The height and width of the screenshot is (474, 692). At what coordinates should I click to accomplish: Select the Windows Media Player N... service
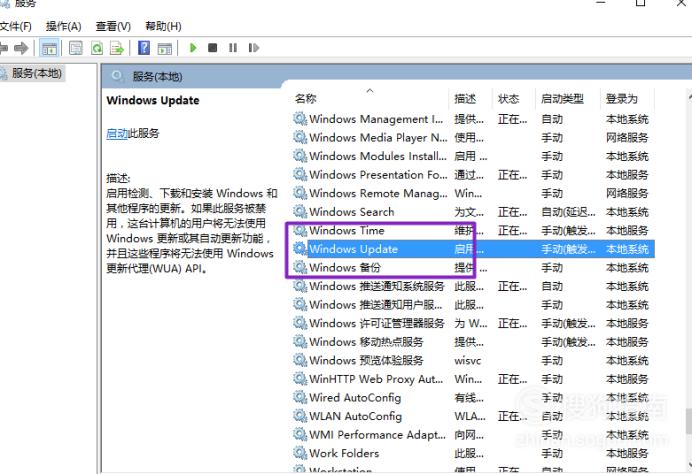tap(473, 138)
